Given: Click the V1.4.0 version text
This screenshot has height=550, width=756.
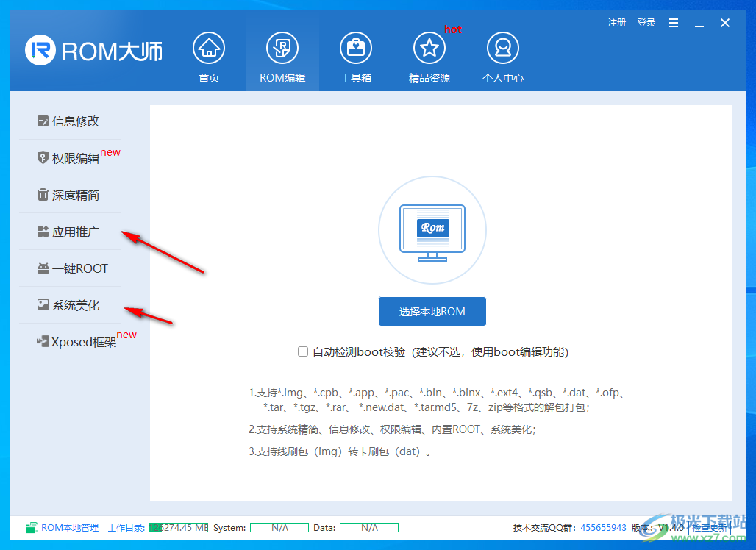Looking at the screenshot, I should point(671,528).
